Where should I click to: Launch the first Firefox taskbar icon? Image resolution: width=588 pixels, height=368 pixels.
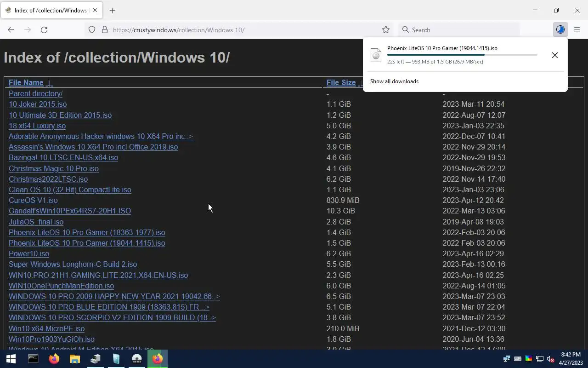[x=54, y=359]
